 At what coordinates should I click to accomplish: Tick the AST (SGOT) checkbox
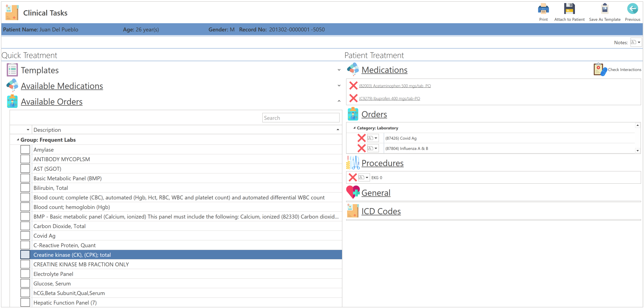coord(25,169)
